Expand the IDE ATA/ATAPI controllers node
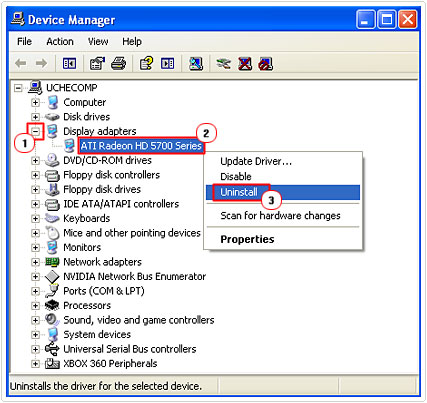 [35, 204]
